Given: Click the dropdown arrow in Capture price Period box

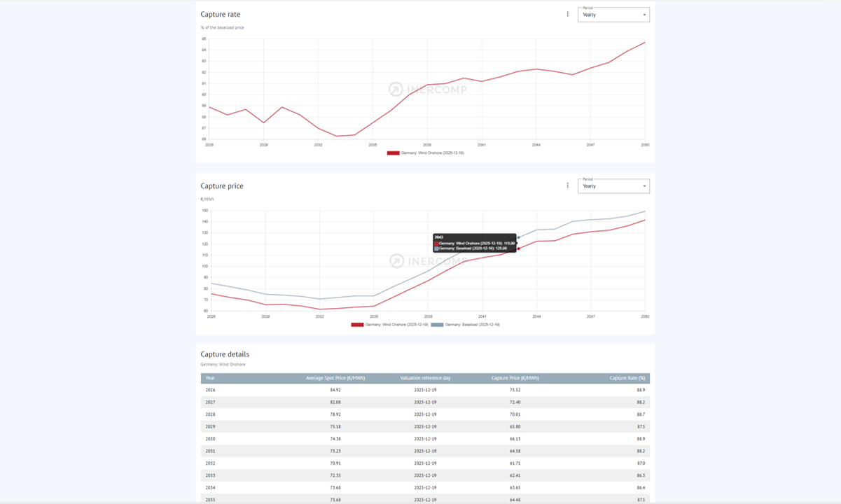Looking at the screenshot, I should point(644,186).
